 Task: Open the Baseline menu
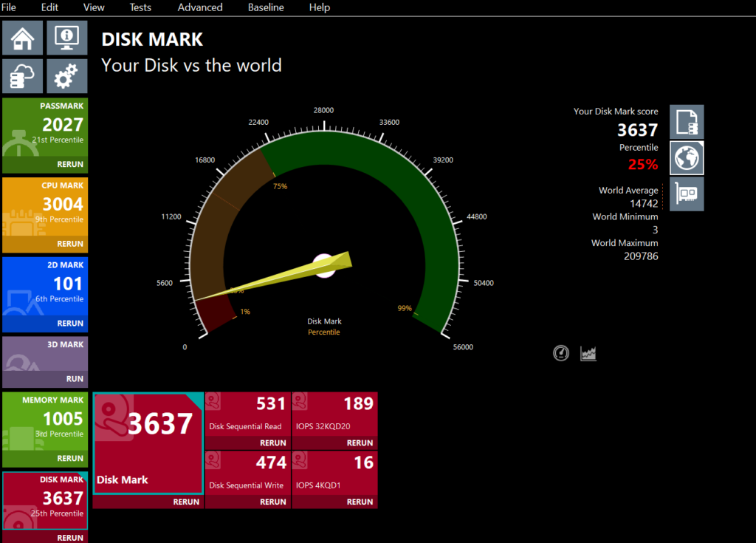point(265,7)
